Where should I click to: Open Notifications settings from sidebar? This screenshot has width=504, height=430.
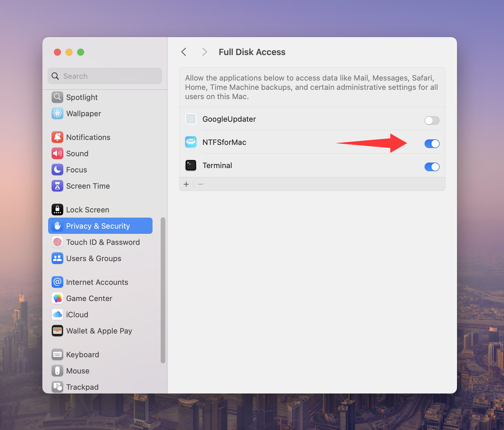pos(88,137)
